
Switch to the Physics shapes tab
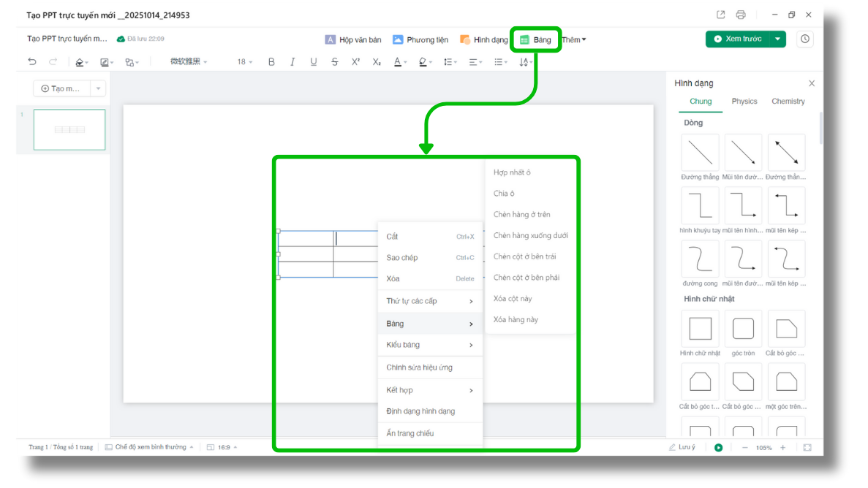point(744,102)
